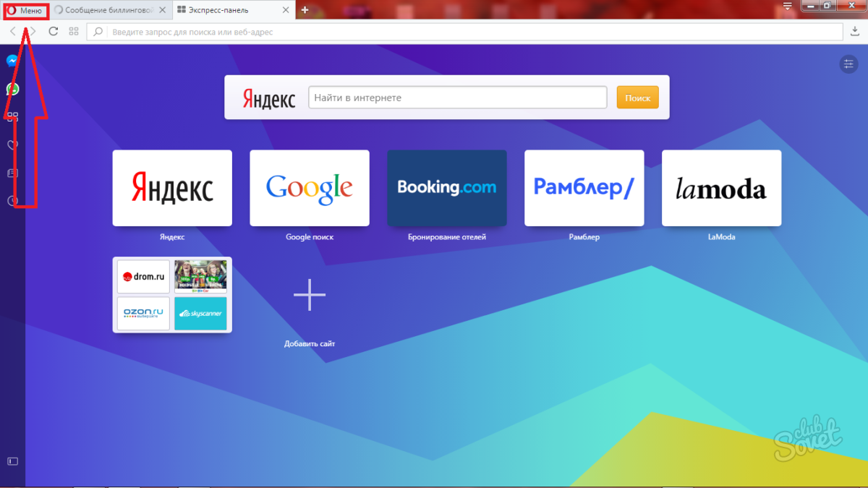The image size is (868, 488).
Task: Open the photo thumbnail beside drom.ru
Action: (x=200, y=276)
